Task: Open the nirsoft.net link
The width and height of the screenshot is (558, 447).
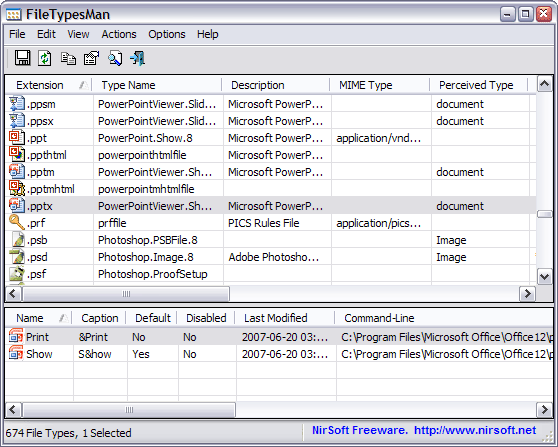Action: (x=475, y=430)
